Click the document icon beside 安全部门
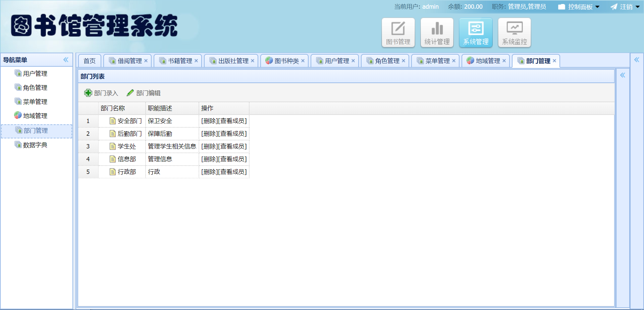The width and height of the screenshot is (644, 310). (x=112, y=121)
